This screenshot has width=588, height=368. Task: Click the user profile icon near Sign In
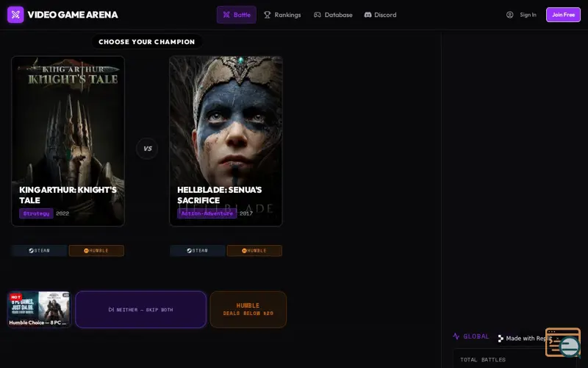(509, 15)
